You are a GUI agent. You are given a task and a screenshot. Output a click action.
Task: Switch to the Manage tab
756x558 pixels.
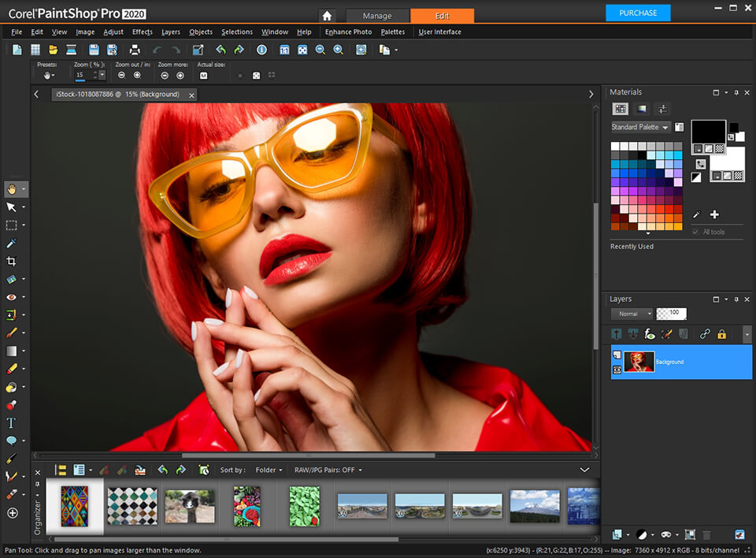point(378,15)
